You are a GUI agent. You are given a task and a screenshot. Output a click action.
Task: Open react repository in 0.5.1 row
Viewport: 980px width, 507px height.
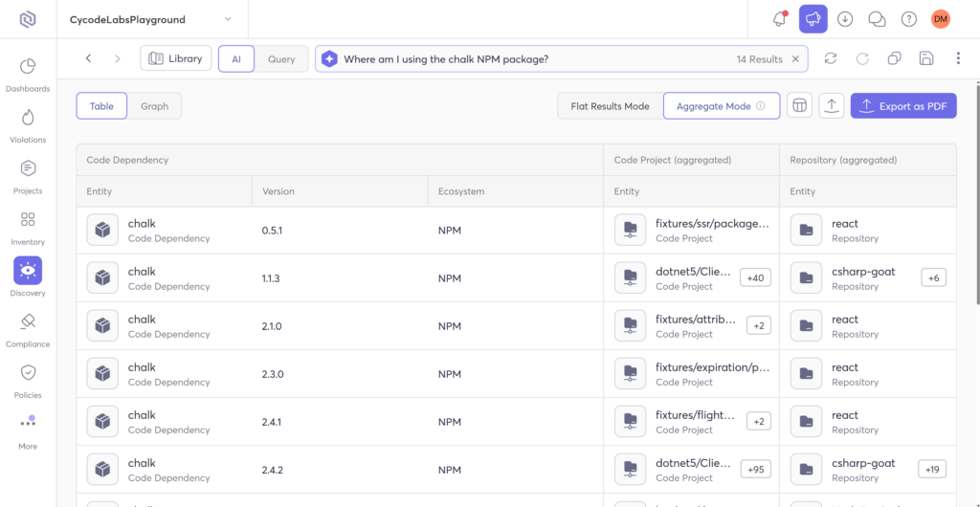tap(845, 224)
